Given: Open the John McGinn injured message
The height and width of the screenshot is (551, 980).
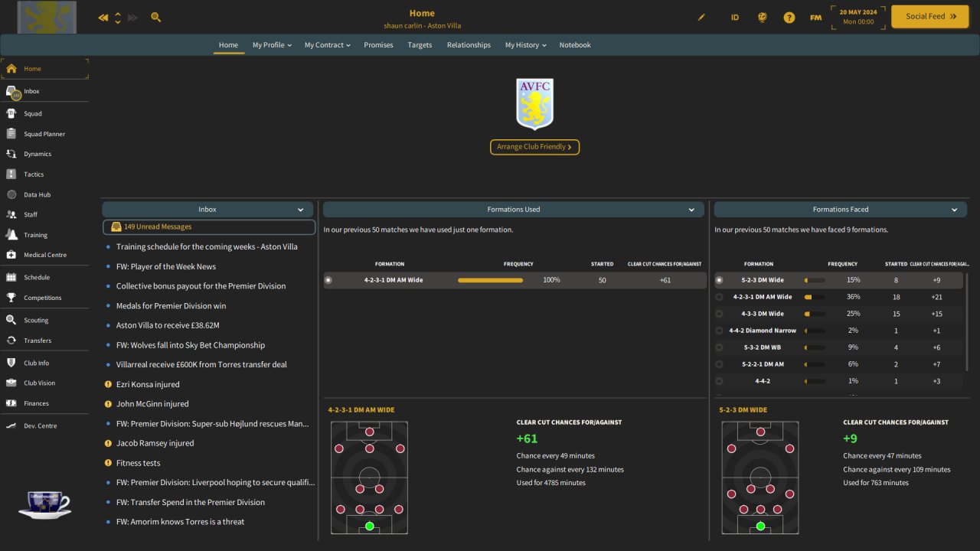Looking at the screenshot, I should (x=152, y=404).
